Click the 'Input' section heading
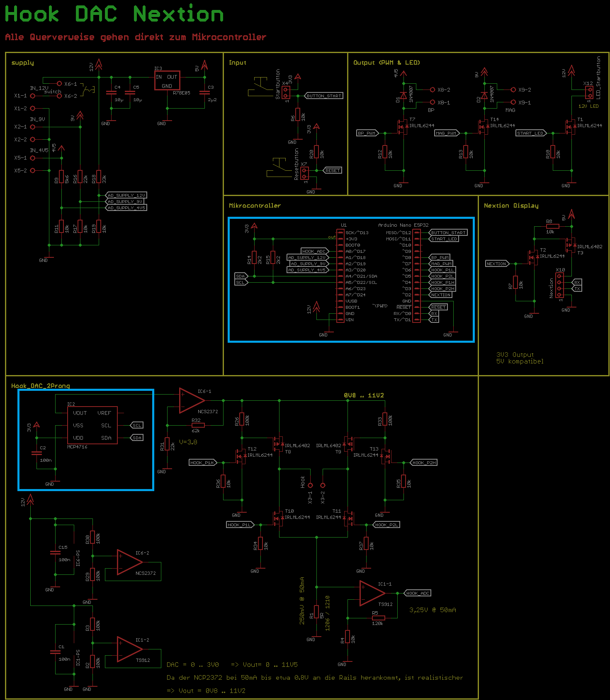 click(x=238, y=63)
